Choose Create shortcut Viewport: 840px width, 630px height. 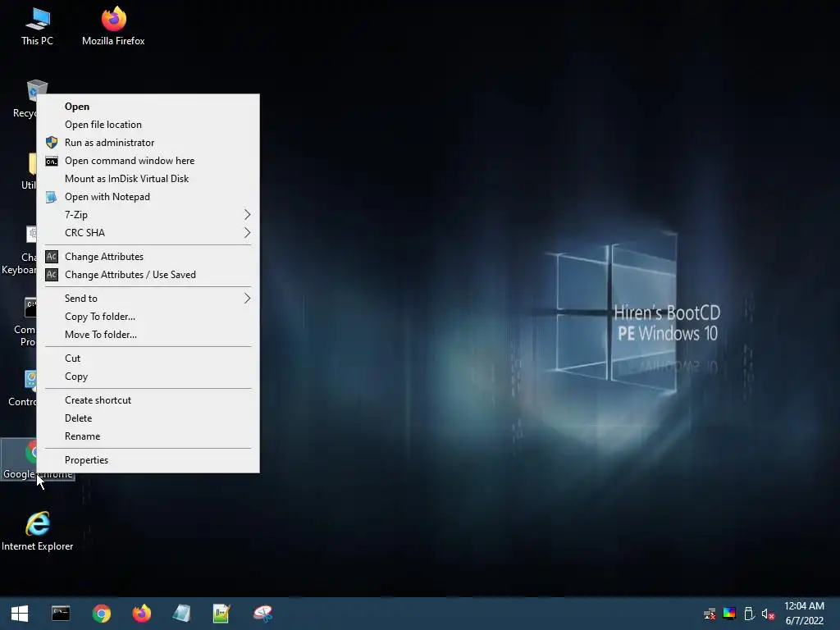pos(148,400)
